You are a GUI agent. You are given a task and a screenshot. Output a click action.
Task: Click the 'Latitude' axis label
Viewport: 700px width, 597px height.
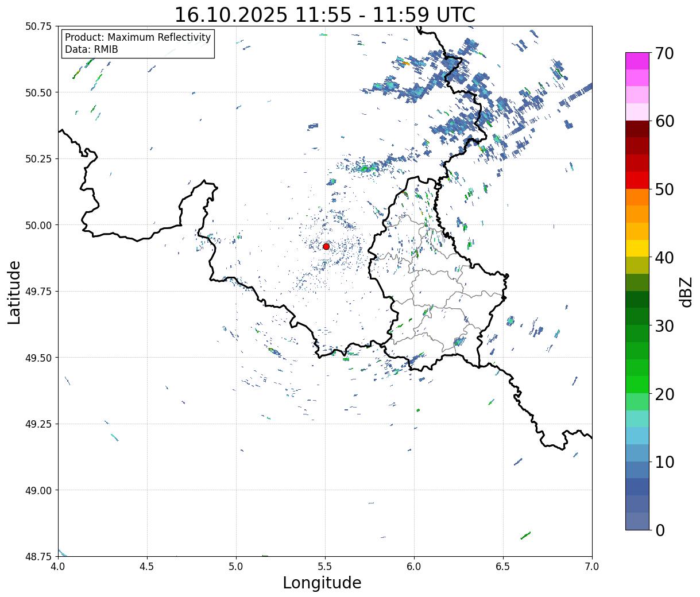14,292
